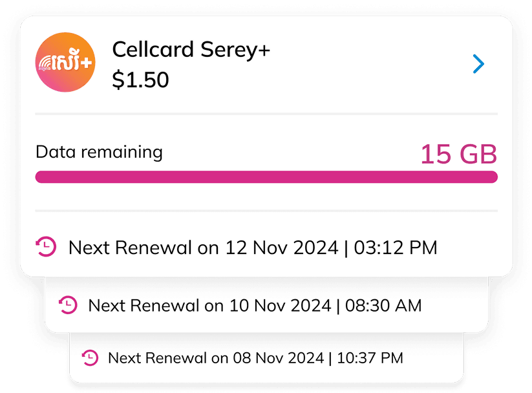Click the Cellcard Serey+ round logo
Screen dimensions: 532x393
click(65, 63)
